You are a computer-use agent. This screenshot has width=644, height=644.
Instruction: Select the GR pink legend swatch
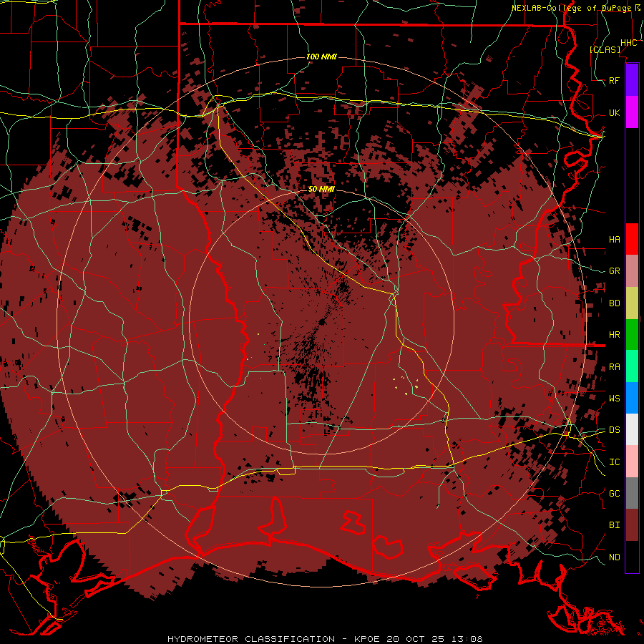(632, 270)
